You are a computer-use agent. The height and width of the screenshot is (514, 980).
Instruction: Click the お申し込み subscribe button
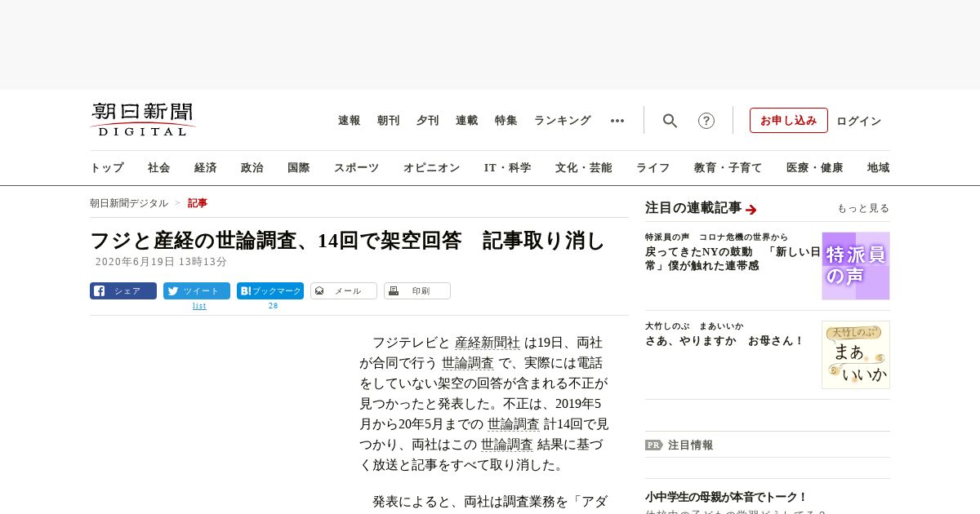(789, 121)
